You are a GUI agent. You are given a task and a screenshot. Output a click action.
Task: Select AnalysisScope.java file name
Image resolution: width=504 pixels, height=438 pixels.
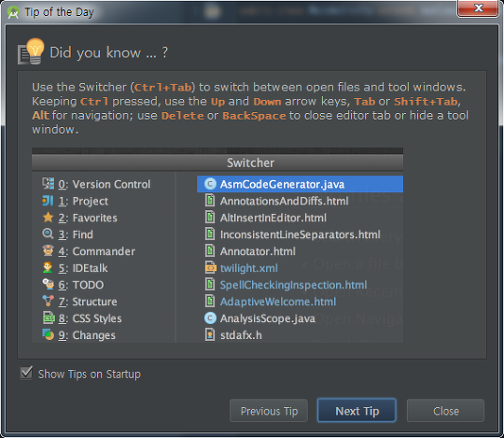[268, 318]
